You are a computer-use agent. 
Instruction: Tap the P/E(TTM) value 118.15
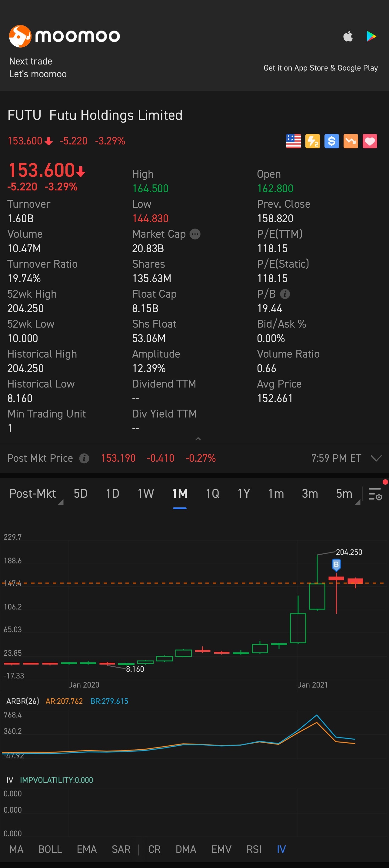pos(272,248)
